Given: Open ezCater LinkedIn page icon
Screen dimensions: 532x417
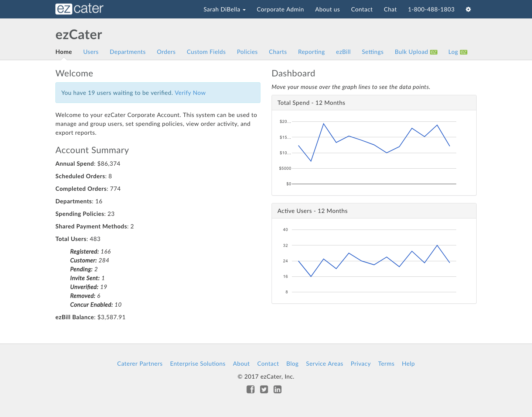Looking at the screenshot, I should pyautogui.click(x=277, y=389).
